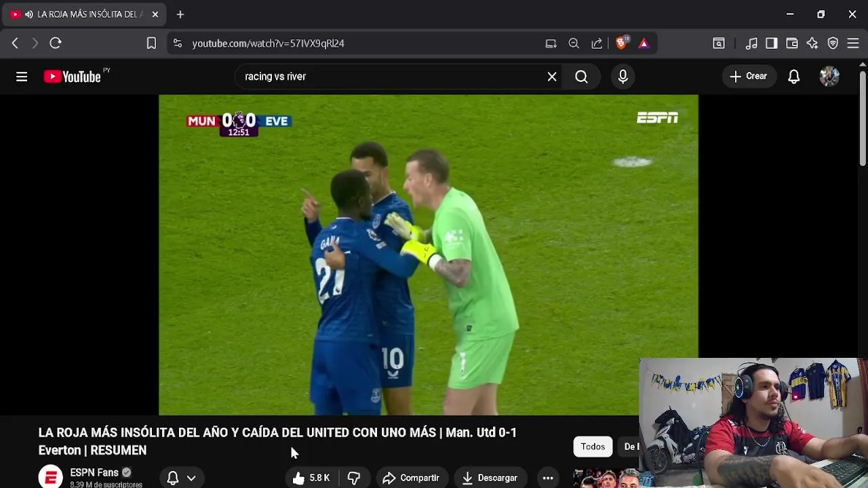Image resolution: width=868 pixels, height=488 pixels.
Task: View site information for youtube.com
Action: point(178,43)
